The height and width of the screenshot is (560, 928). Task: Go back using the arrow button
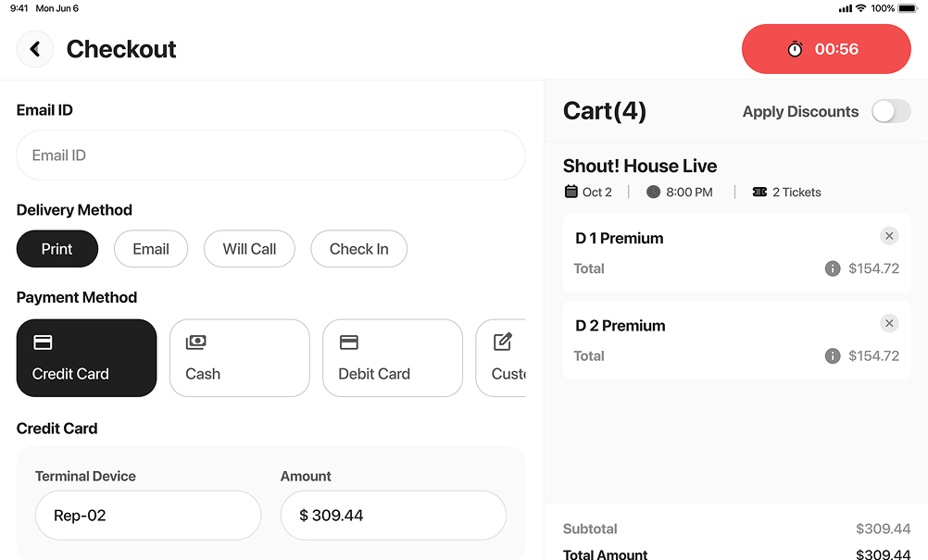(x=35, y=49)
